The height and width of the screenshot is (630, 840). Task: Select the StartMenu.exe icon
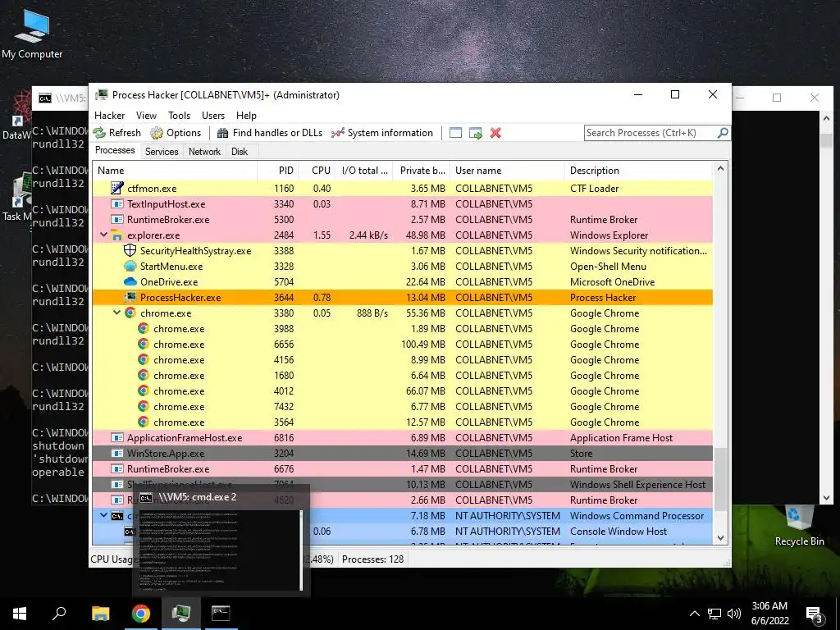click(130, 266)
